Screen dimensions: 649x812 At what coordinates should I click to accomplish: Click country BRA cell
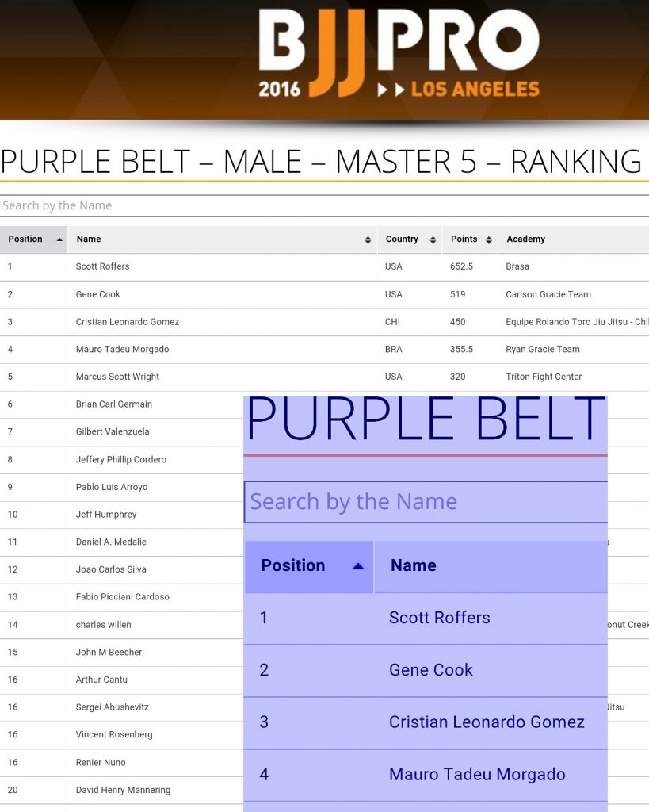pyautogui.click(x=393, y=349)
